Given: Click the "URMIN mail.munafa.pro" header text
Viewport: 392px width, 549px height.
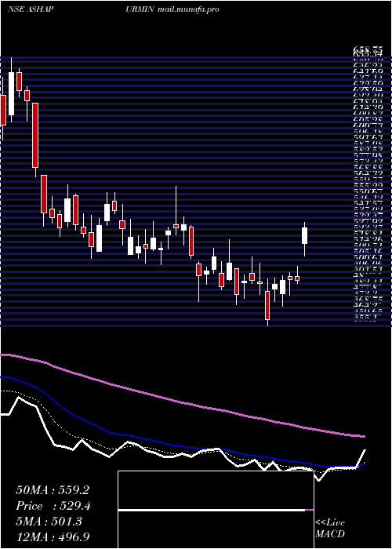Looking at the screenshot, I should pyautogui.click(x=172, y=9).
